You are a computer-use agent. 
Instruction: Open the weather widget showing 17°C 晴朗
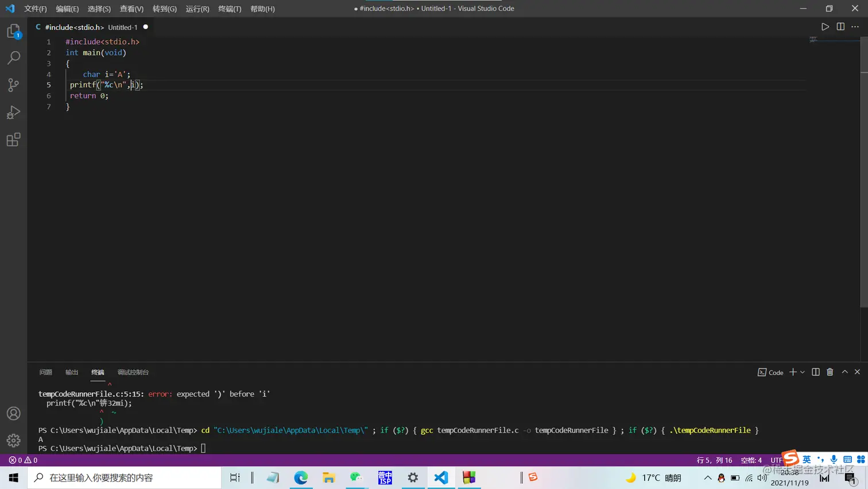(653, 478)
